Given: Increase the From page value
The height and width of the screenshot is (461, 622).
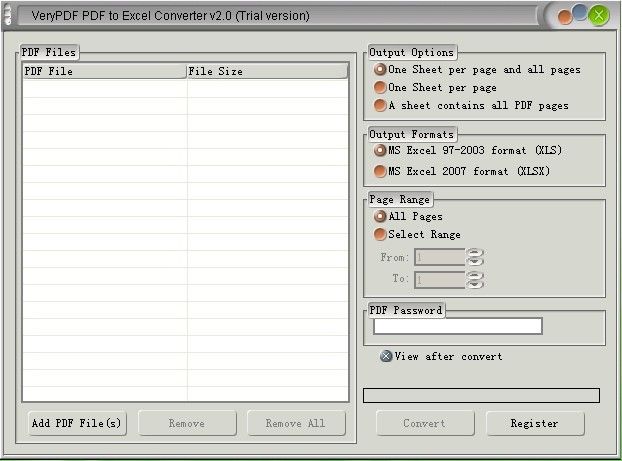Looking at the screenshot, I should [x=475, y=253].
